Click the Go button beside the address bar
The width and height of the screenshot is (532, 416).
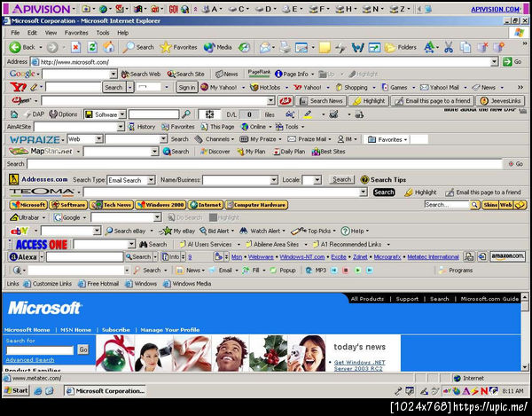click(x=512, y=62)
